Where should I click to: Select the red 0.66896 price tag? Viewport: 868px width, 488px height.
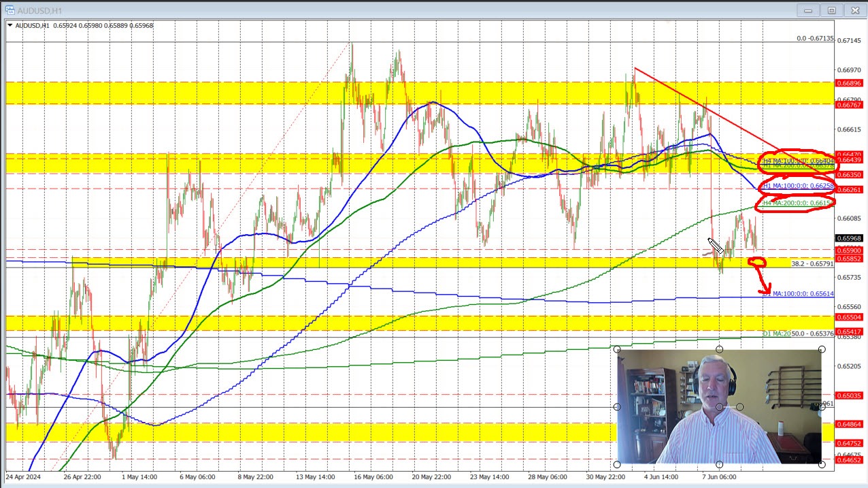click(x=850, y=84)
